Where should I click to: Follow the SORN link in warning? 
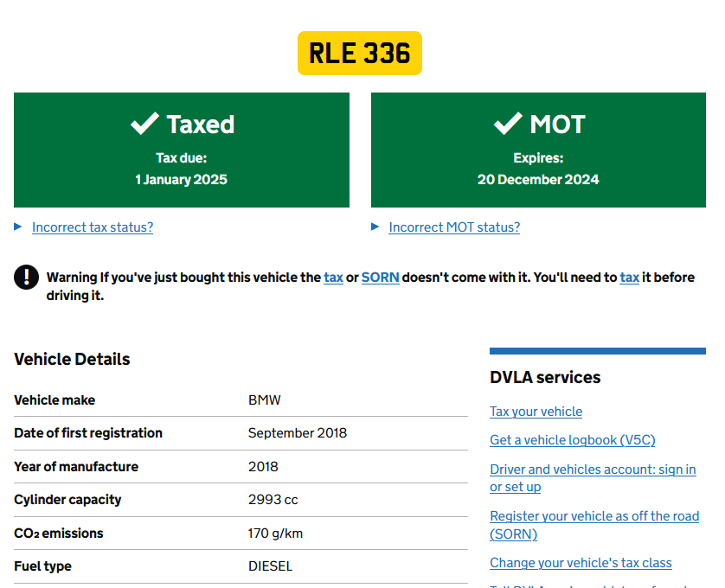point(380,278)
